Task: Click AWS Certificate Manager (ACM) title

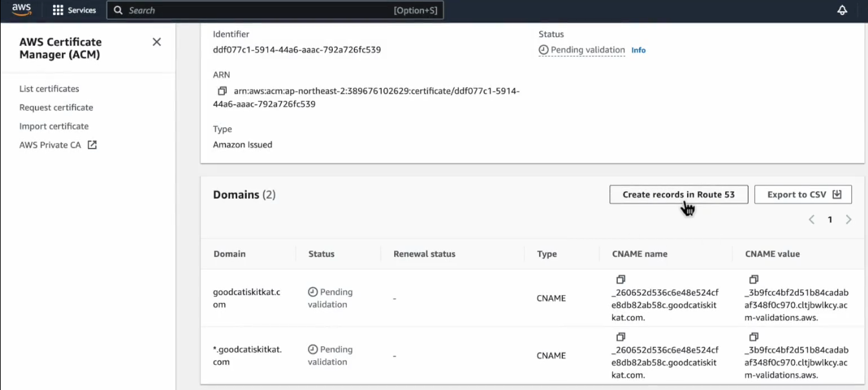Action: tap(61, 48)
